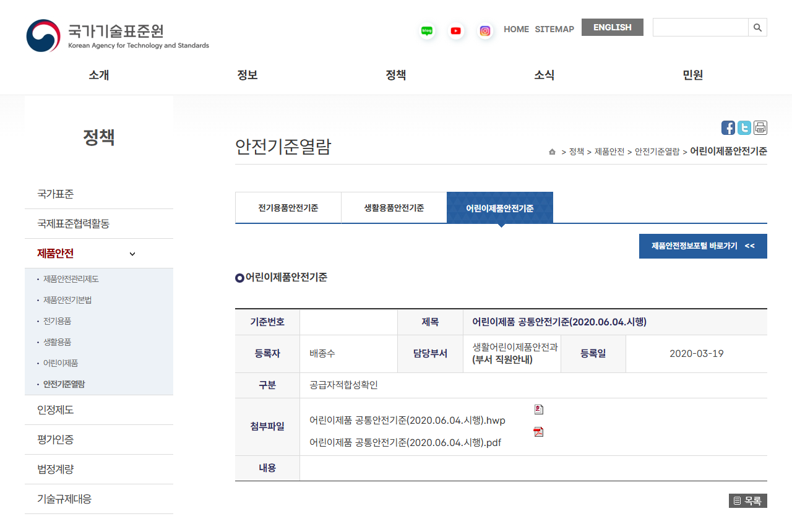Viewport: 792px width, 532px height.
Task: Switch to the 생활용품안전기준 tab
Action: pyautogui.click(x=394, y=208)
